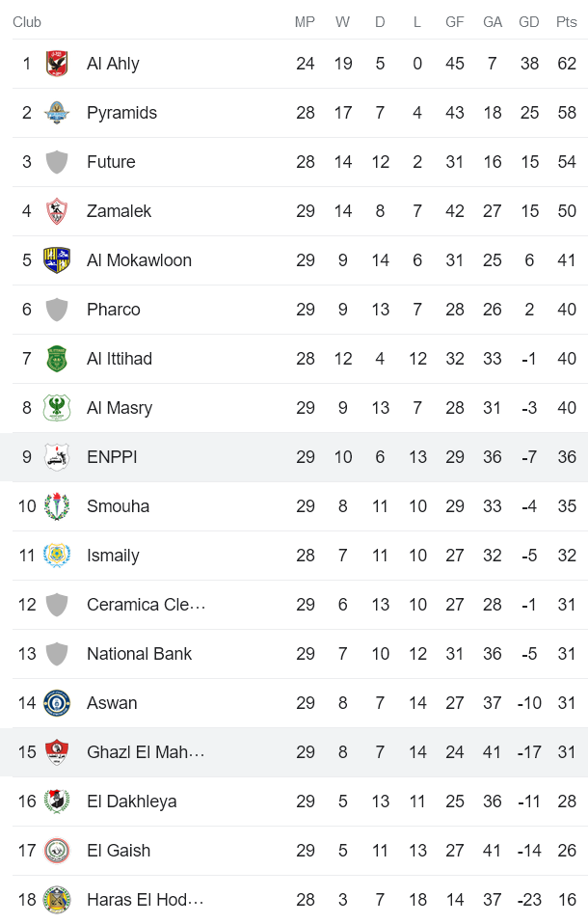The width and height of the screenshot is (588, 924).
Task: Click the GD column header
Action: (x=528, y=22)
